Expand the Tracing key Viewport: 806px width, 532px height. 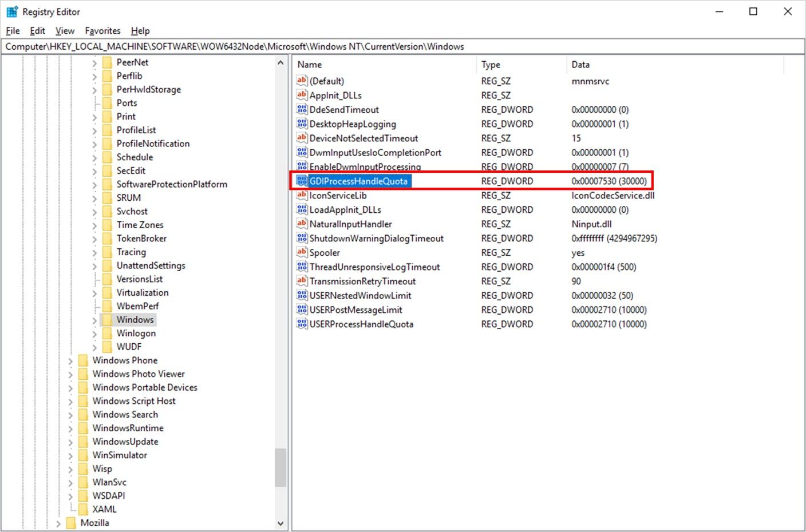point(94,252)
